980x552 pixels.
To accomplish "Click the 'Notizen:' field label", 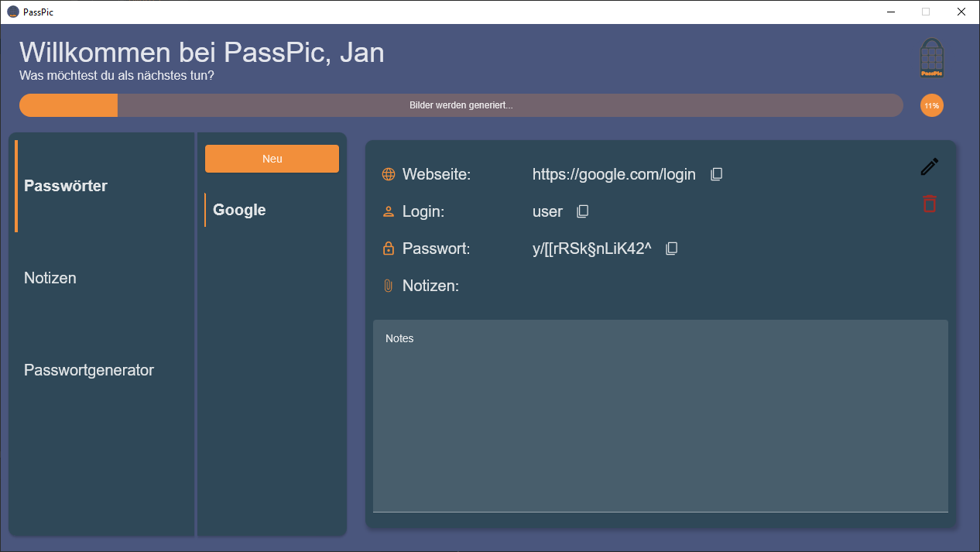I will click(x=431, y=286).
